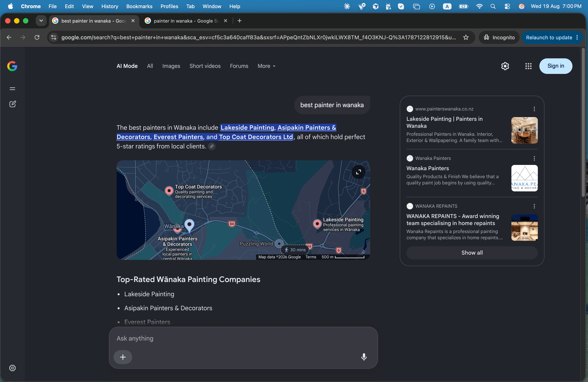Click the Incognito indicator button
Image resolution: width=588 pixels, height=382 pixels.
coord(499,37)
